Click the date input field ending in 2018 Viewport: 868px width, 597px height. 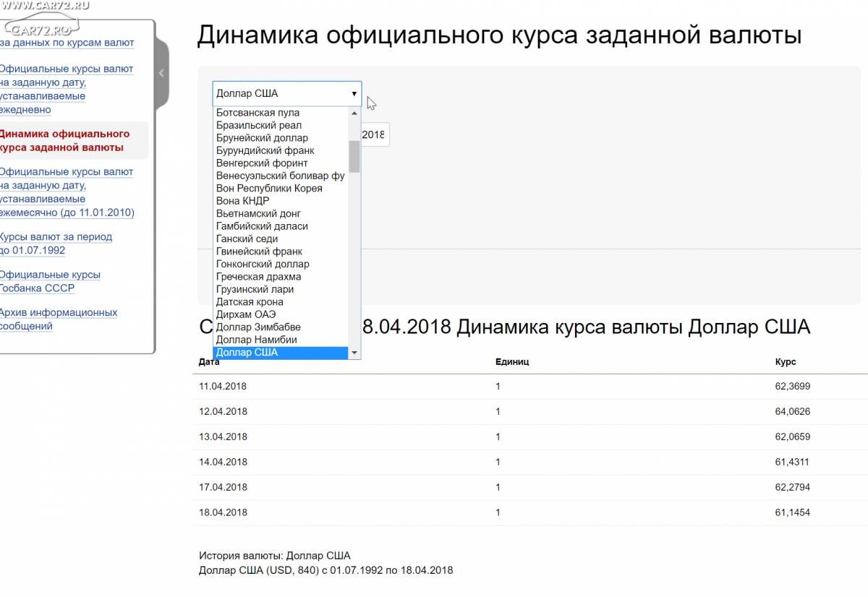pyautogui.click(x=375, y=135)
